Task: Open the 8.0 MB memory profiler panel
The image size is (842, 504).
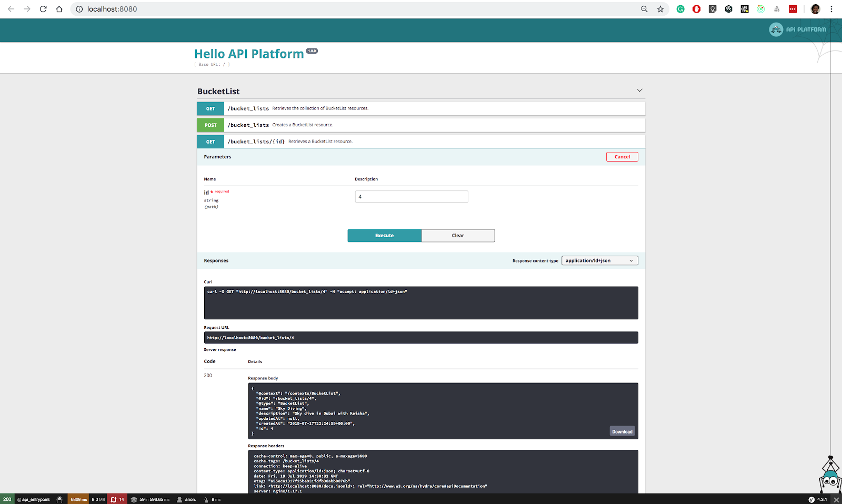Action: (x=98, y=499)
